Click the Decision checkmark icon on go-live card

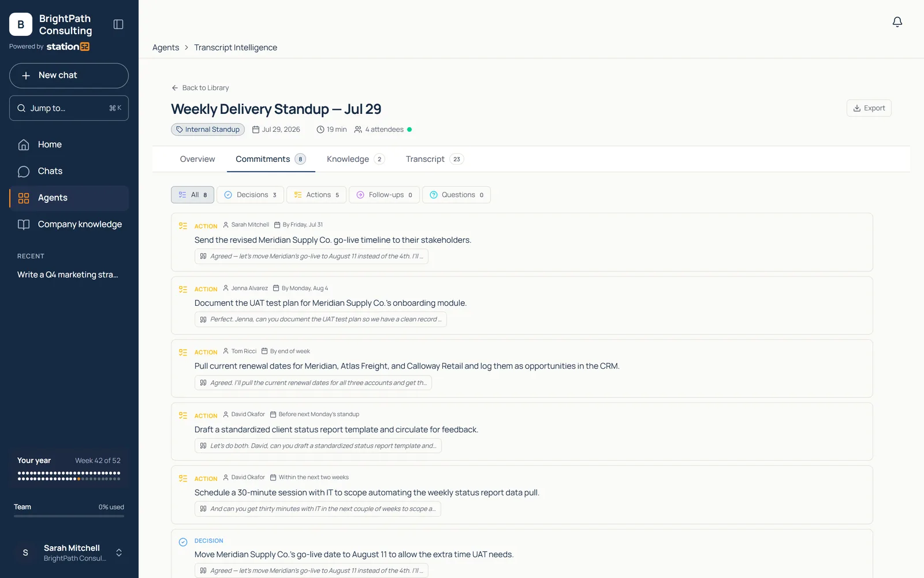183,542
